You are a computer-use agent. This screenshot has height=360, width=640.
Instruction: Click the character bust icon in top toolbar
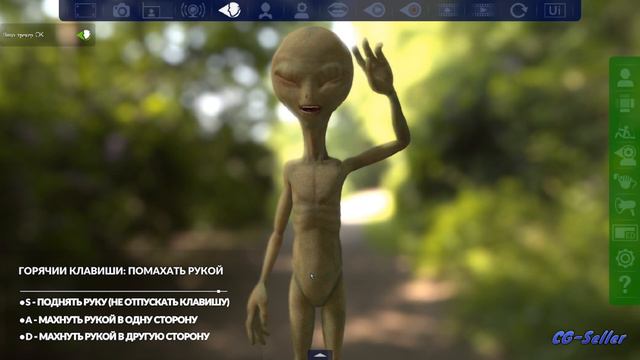click(265, 10)
